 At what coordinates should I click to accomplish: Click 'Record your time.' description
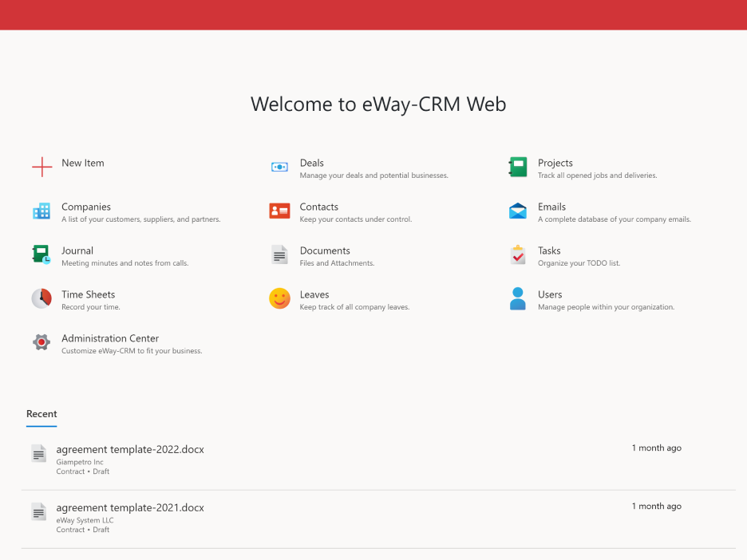click(x=90, y=306)
